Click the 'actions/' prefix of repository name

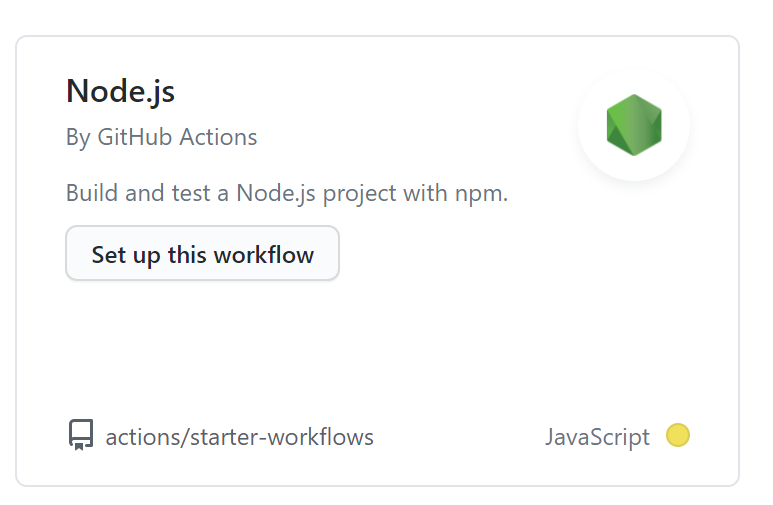(147, 437)
